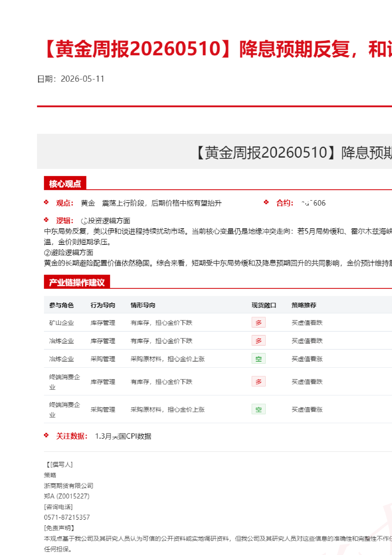
Task: Click the 多 badge in the 矿山企业 row
Action: pos(259,322)
